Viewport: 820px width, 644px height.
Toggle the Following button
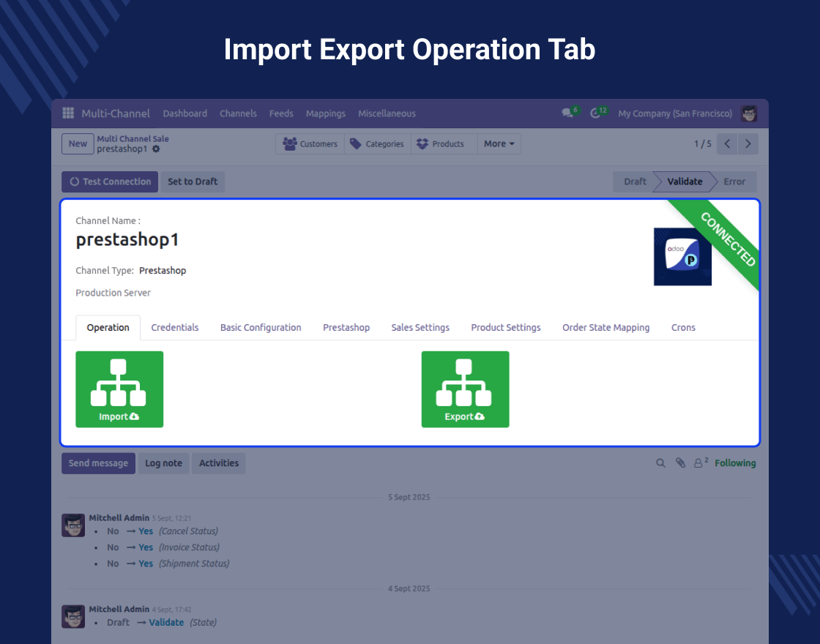coord(735,463)
